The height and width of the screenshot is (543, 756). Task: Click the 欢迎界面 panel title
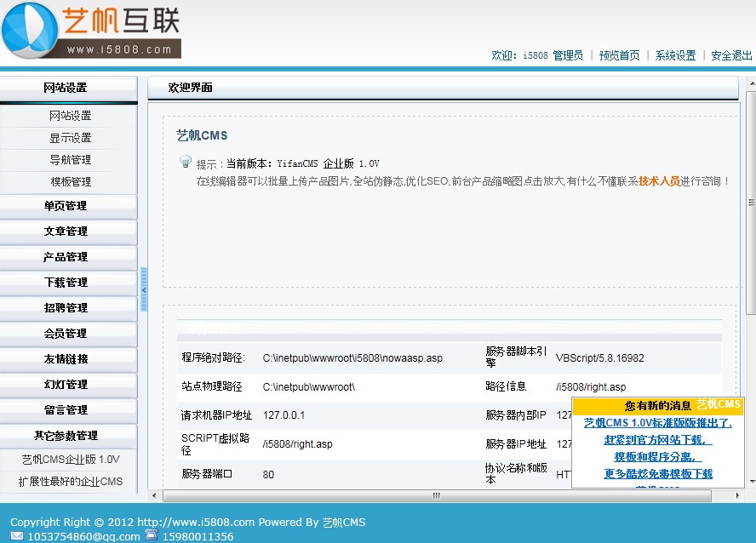point(190,88)
